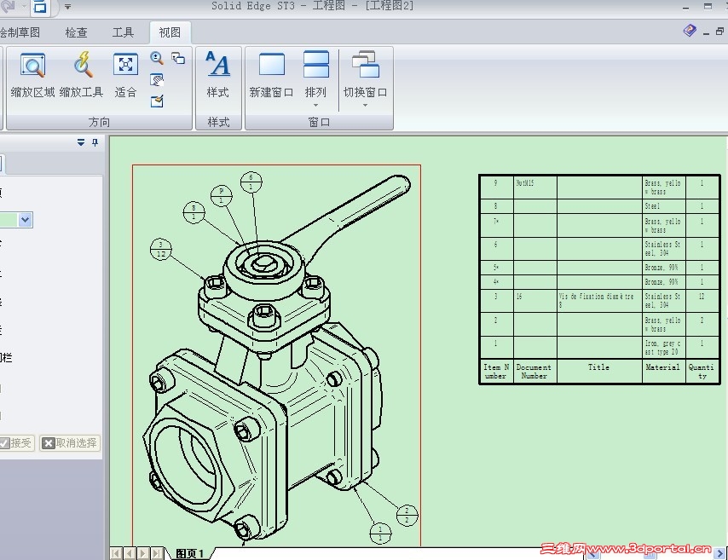Go to the last sheet arrow
This screenshot has height=560, width=728.
pos(158,553)
